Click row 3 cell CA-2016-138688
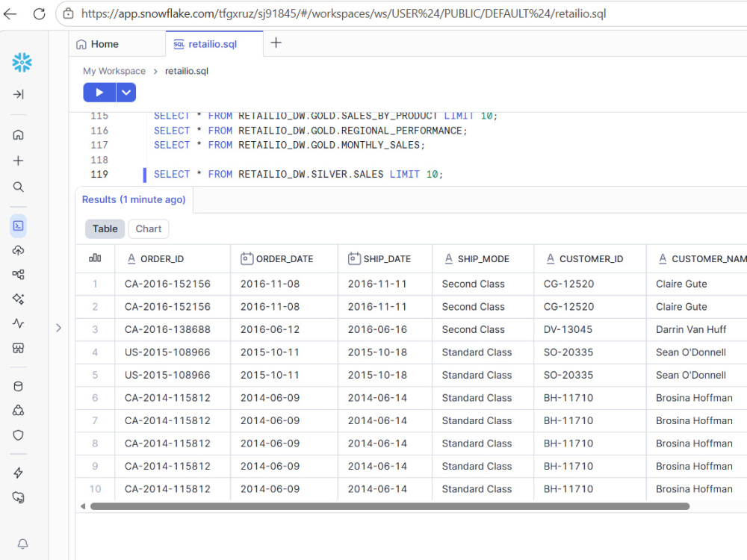This screenshot has width=747, height=560. click(x=173, y=329)
